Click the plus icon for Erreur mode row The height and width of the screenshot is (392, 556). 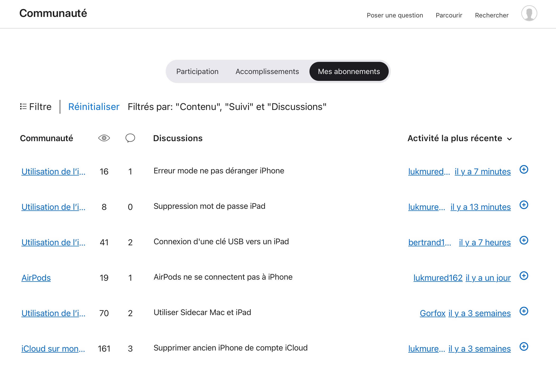point(524,169)
